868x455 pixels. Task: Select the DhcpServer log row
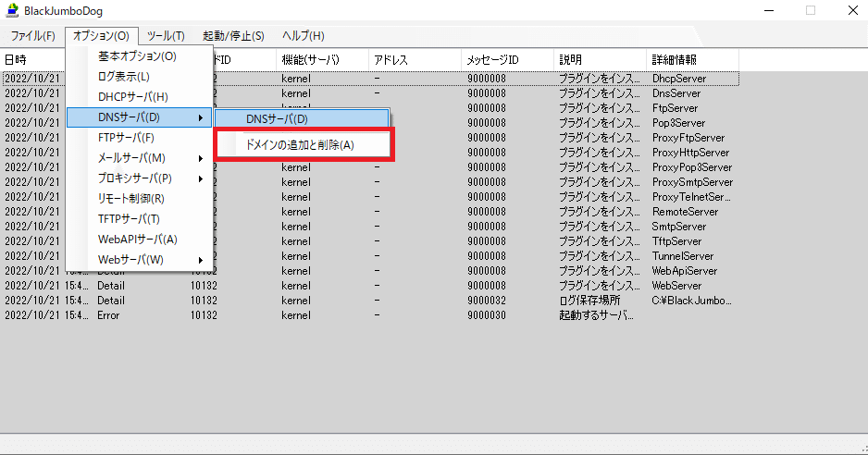370,79
